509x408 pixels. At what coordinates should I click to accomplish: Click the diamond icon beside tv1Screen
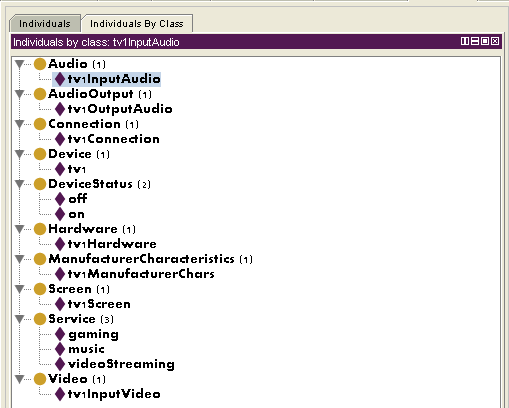coord(60,304)
